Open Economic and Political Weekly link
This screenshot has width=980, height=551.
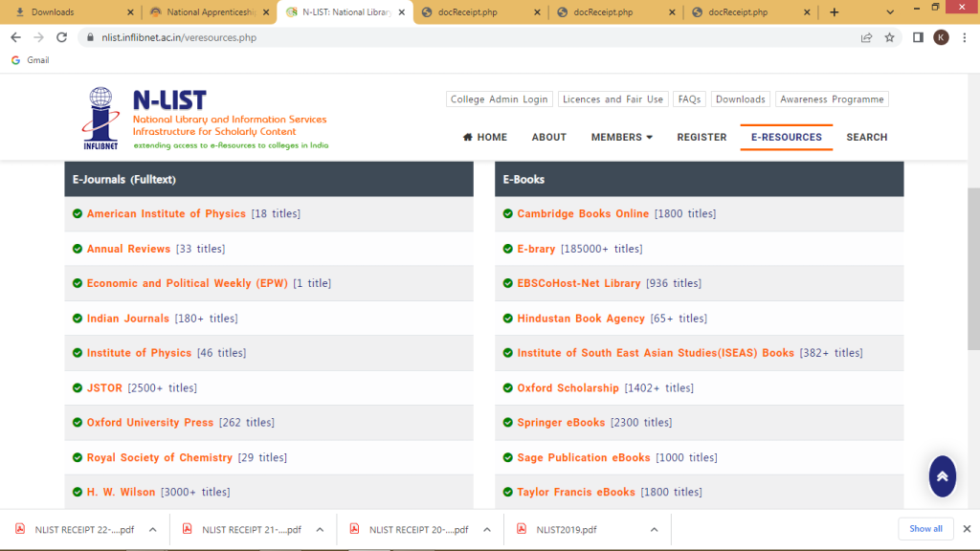click(x=188, y=283)
